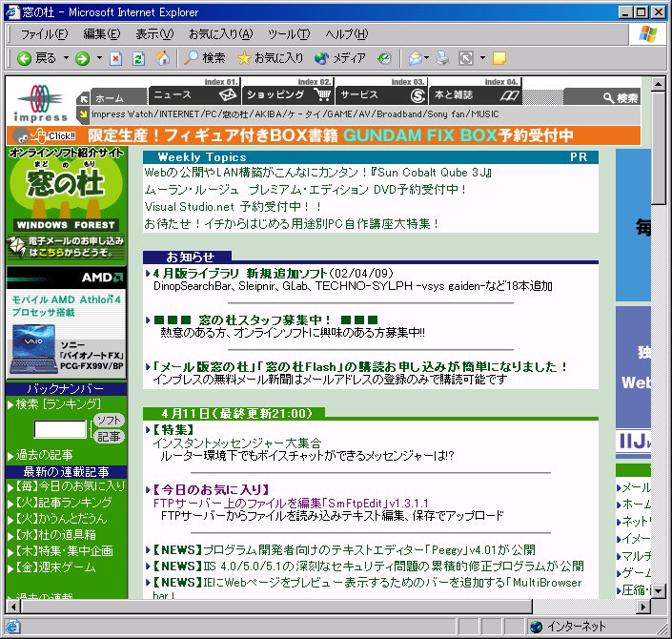Click the yellow note toolbar icon
Viewport: 672px width, 639px height.
[x=499, y=58]
